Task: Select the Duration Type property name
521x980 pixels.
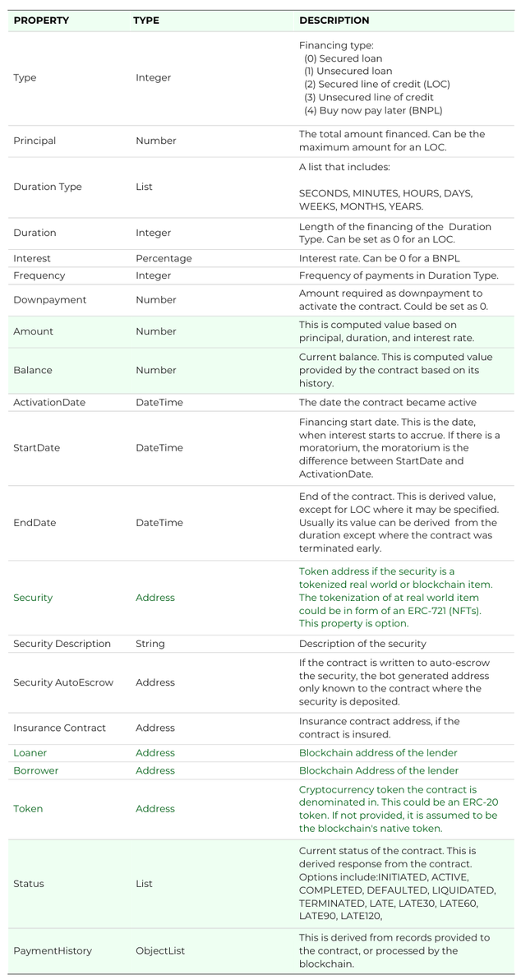Action: tap(48, 187)
